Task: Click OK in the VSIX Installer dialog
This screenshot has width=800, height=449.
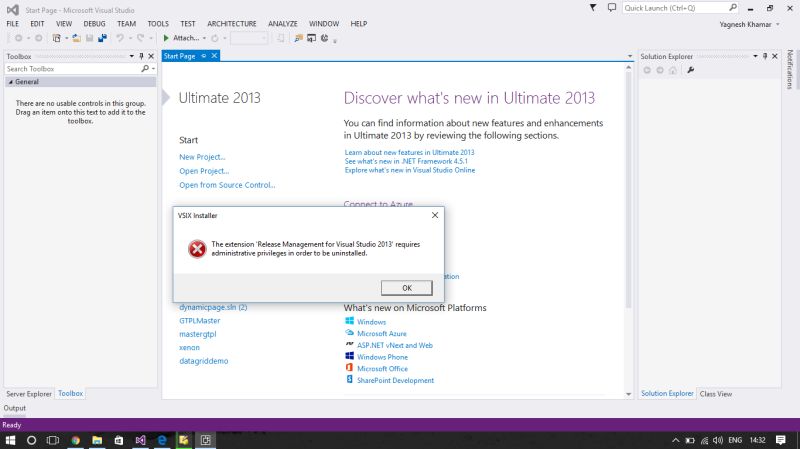Action: 407,288
